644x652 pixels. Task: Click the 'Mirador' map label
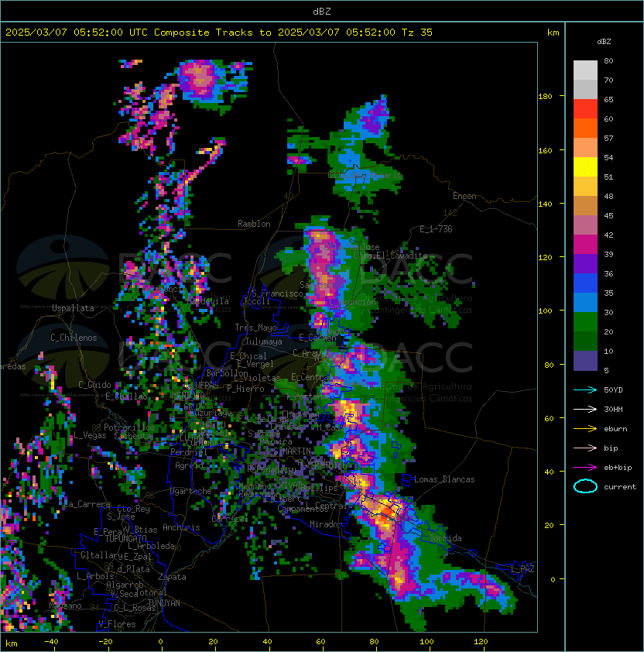point(326,524)
